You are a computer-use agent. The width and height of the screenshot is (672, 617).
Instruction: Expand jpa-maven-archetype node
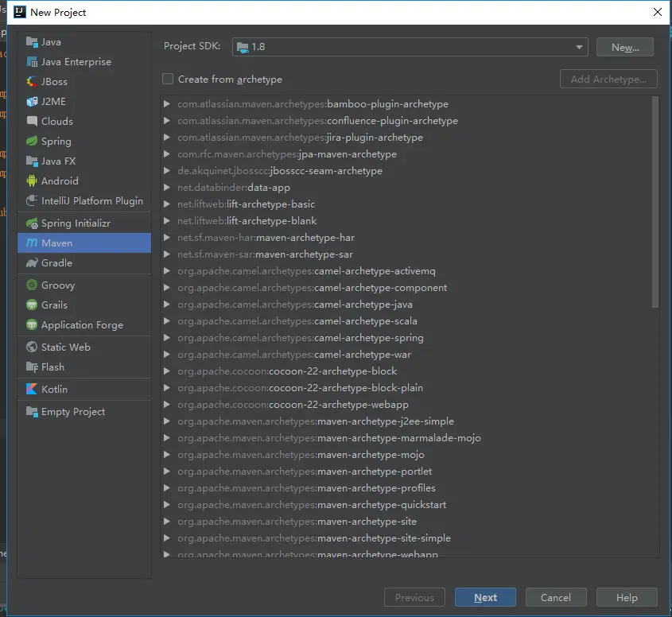[x=167, y=153]
